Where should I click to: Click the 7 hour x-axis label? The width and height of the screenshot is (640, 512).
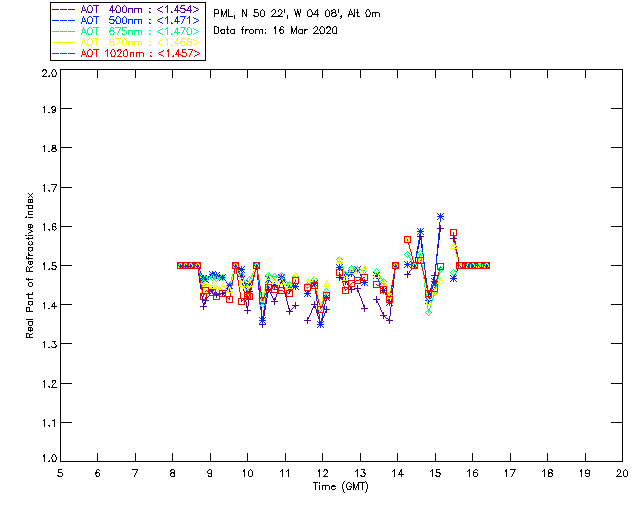(x=135, y=473)
